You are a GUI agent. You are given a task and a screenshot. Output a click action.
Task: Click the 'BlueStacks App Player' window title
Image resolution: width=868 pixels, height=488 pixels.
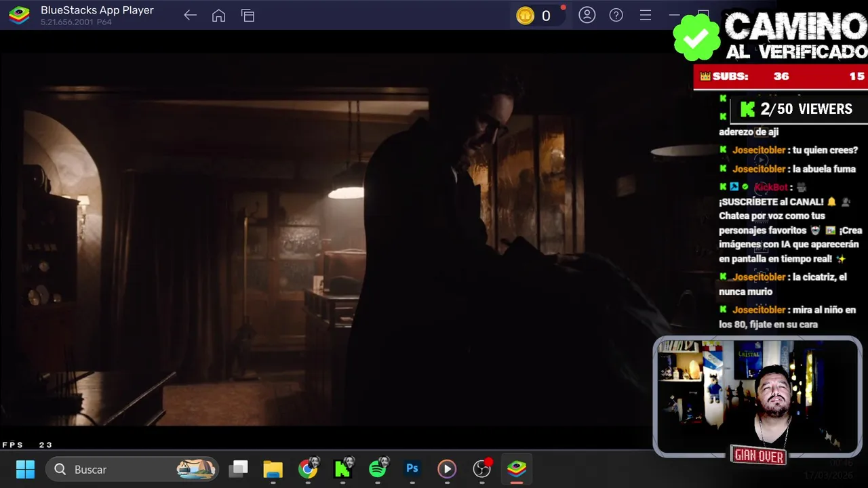point(97,10)
